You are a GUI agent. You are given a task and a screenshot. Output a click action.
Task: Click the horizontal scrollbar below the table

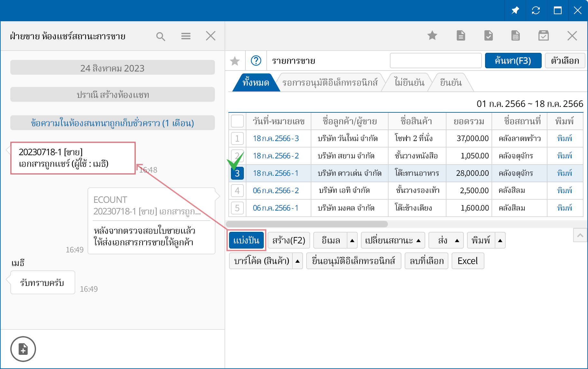[307, 224]
